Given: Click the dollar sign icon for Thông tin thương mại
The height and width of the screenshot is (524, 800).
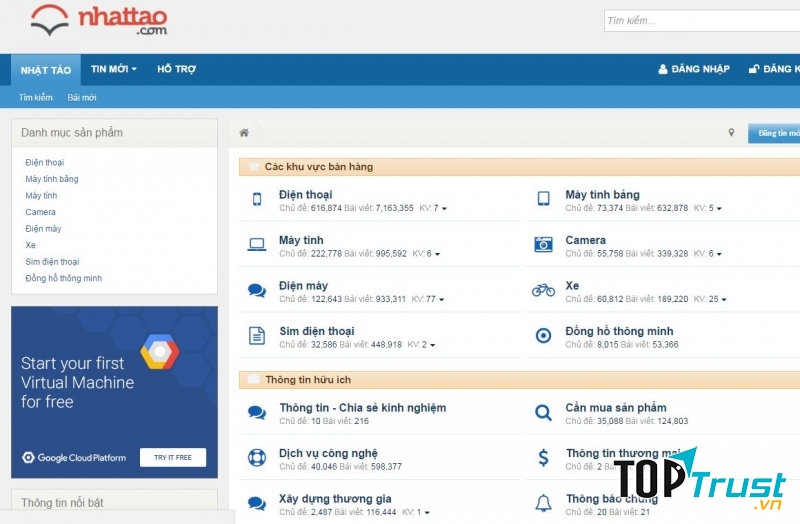Looking at the screenshot, I should [543, 458].
